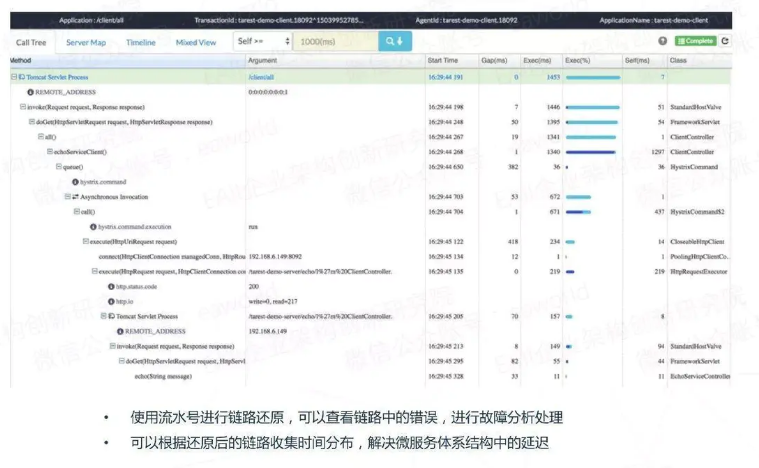
Task: Collapse Tomcat Servlet Process row at 16:29:45 205
Action: (103, 316)
